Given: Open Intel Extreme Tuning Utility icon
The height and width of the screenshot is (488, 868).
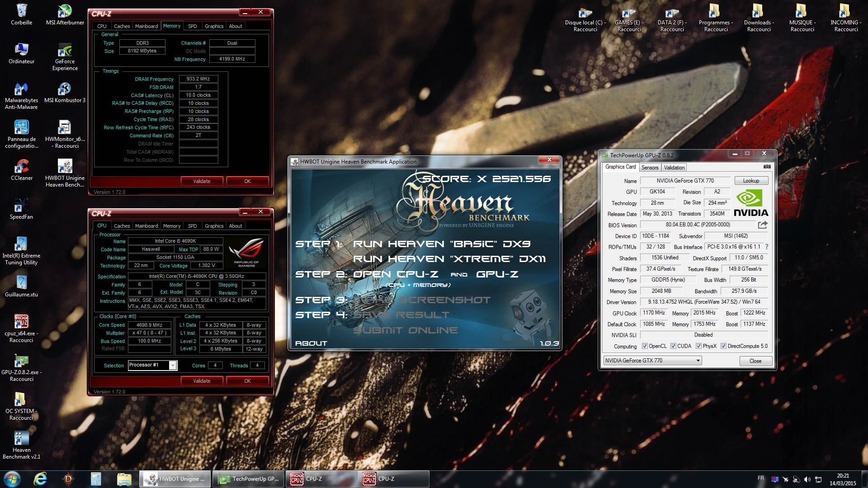Looking at the screenshot, I should 21,251.
